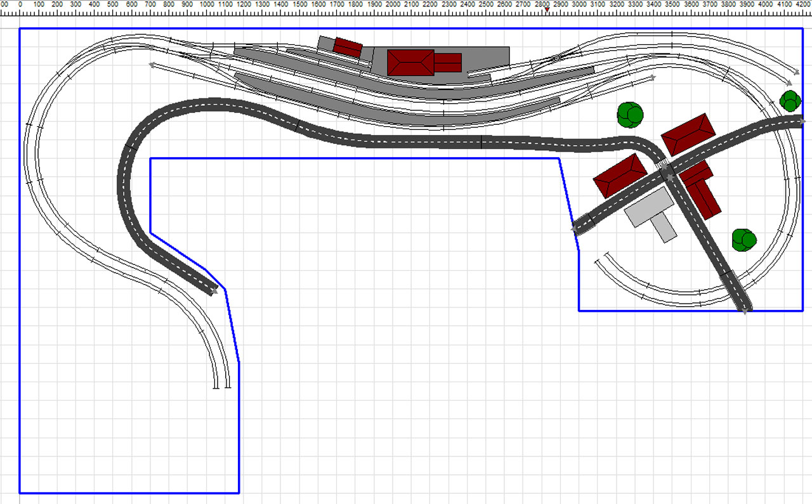Select the tree south-east of the village crossroads
The image size is (812, 504).
743,239
